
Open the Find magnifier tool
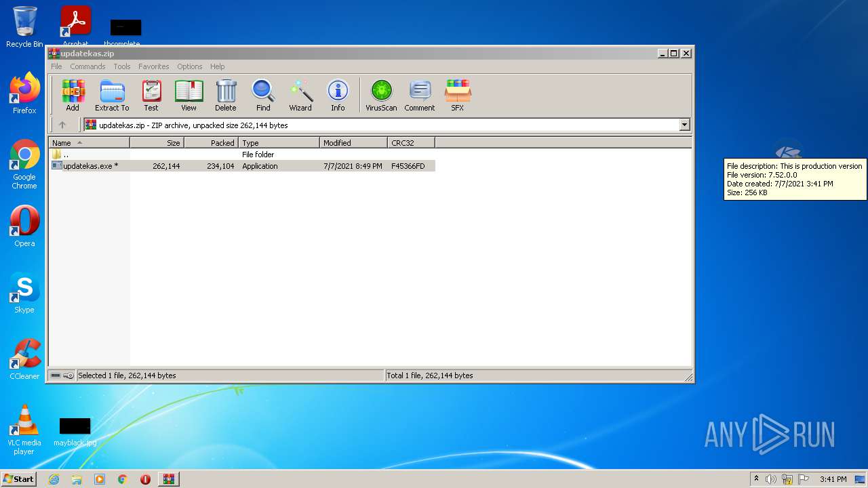(x=263, y=95)
